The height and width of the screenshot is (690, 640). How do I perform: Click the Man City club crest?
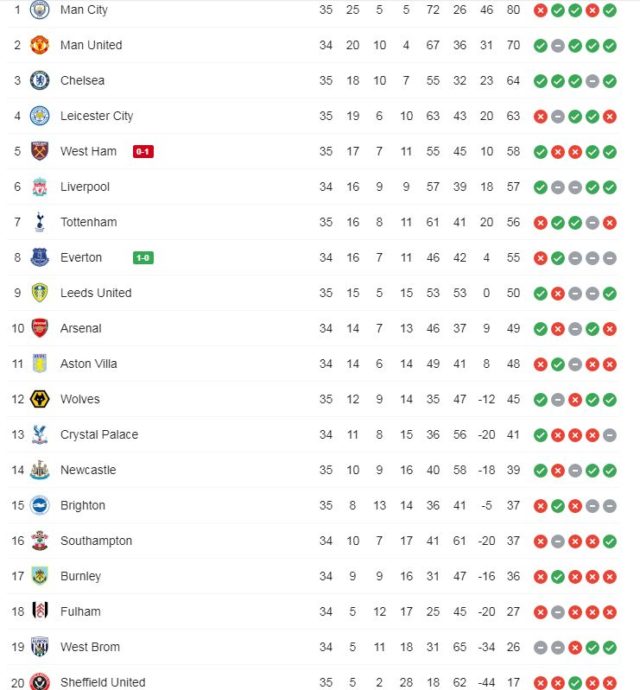pyautogui.click(x=39, y=10)
